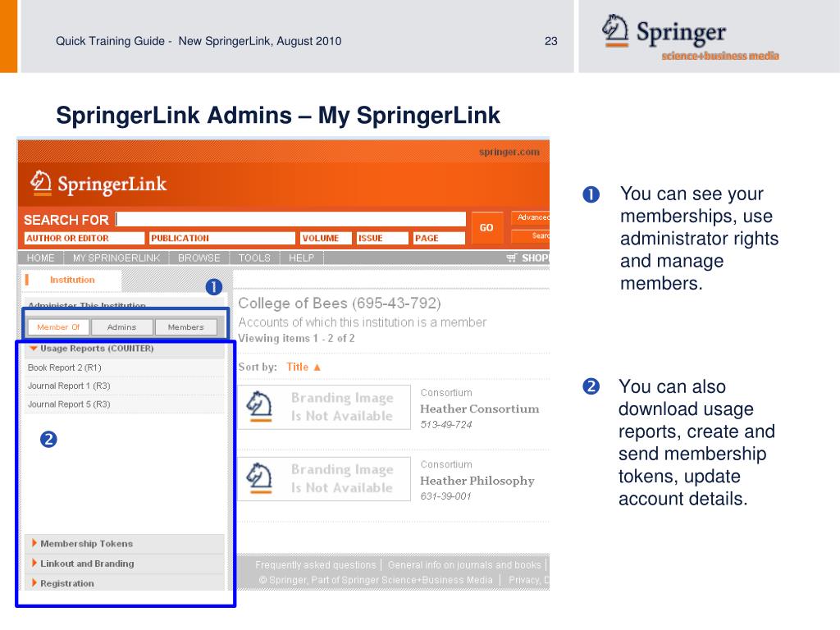Screen dimensions: 840x630
Task: Open the TOOLS menu
Action: click(x=254, y=258)
